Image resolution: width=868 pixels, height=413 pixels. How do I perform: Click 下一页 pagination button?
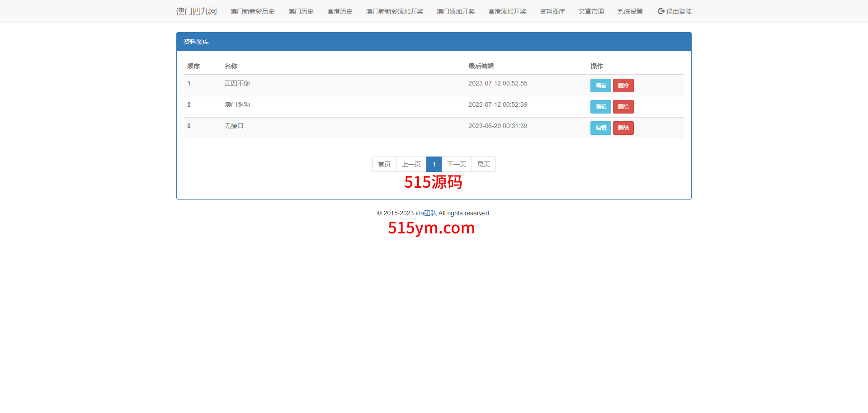point(456,164)
